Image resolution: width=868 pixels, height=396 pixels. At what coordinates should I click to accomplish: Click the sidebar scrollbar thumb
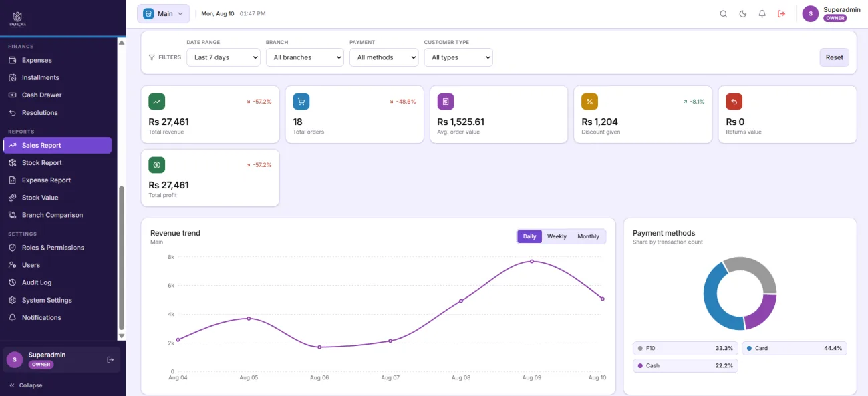pos(122,258)
